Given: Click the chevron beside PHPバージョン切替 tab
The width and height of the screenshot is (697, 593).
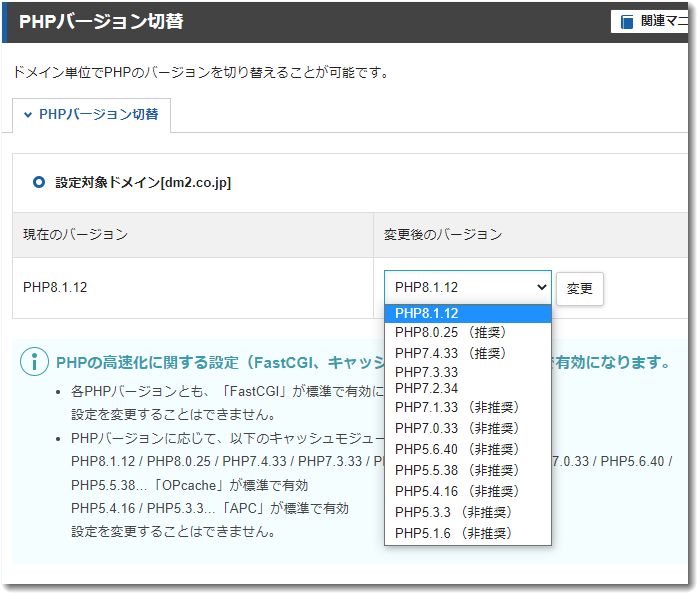Looking at the screenshot, I should click(28, 115).
